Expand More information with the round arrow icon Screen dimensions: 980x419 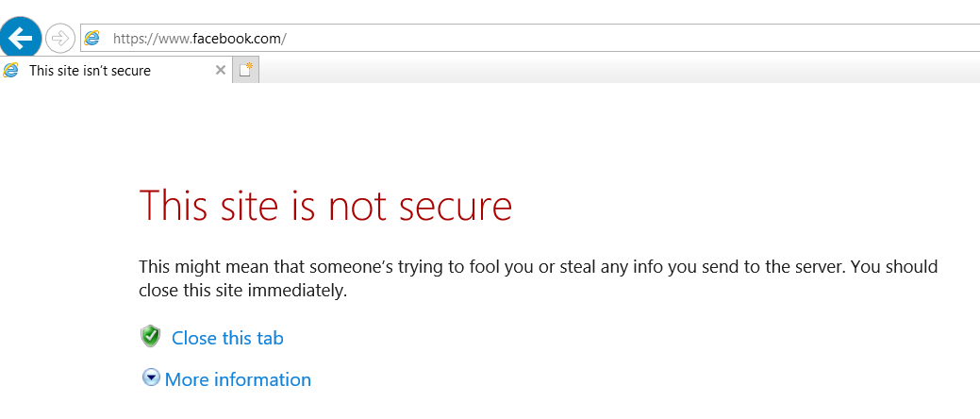pyautogui.click(x=151, y=377)
